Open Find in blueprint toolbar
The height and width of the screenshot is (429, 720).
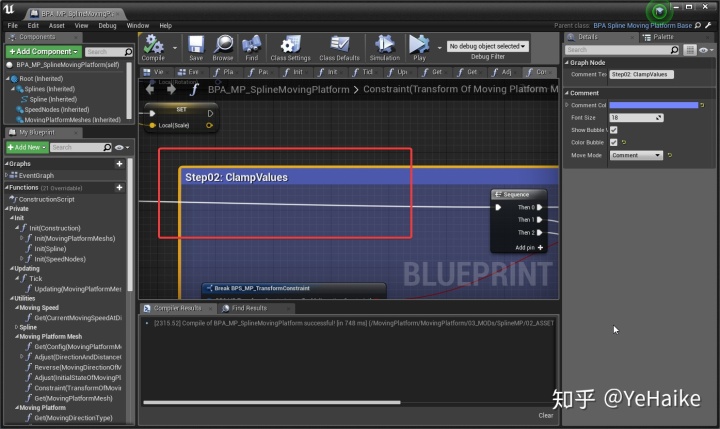(252, 48)
